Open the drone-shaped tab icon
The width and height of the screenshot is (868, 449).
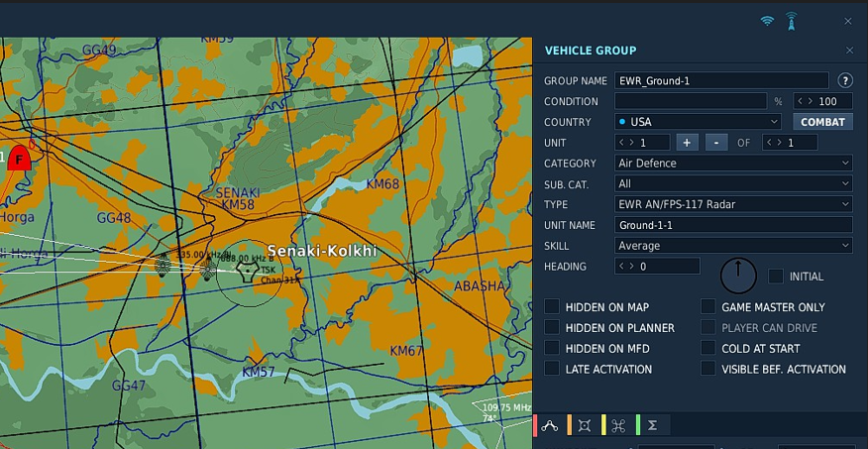[x=618, y=425]
